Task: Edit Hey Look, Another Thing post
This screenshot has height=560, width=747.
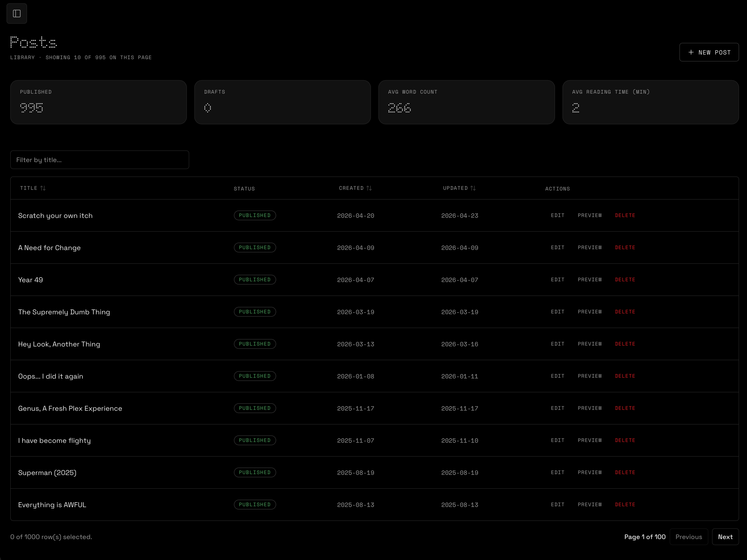Action: (558, 344)
